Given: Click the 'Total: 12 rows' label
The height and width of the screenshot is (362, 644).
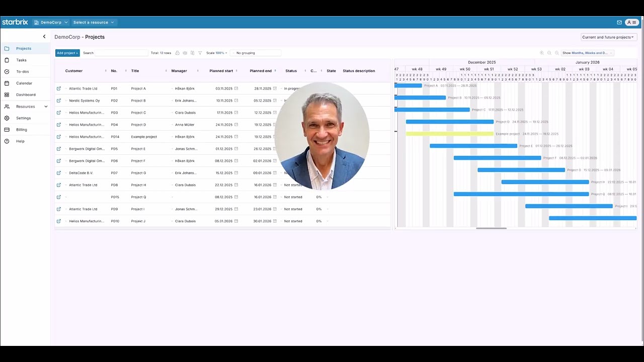Looking at the screenshot, I should tap(161, 53).
